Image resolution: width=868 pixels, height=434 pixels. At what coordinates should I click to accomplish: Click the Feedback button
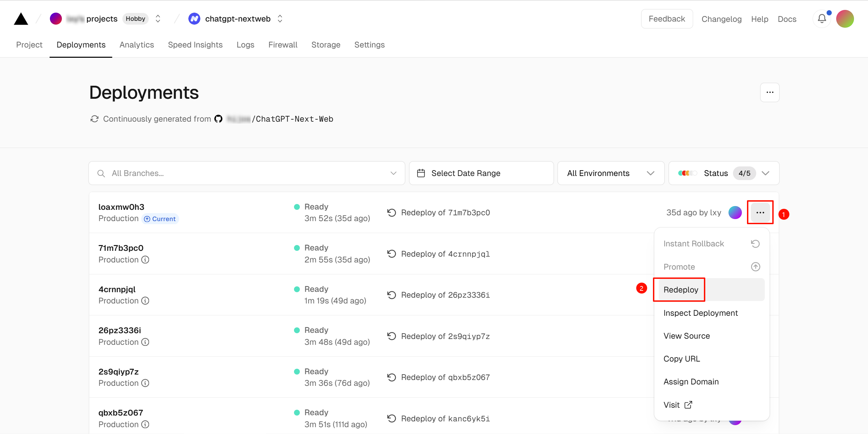pos(667,19)
